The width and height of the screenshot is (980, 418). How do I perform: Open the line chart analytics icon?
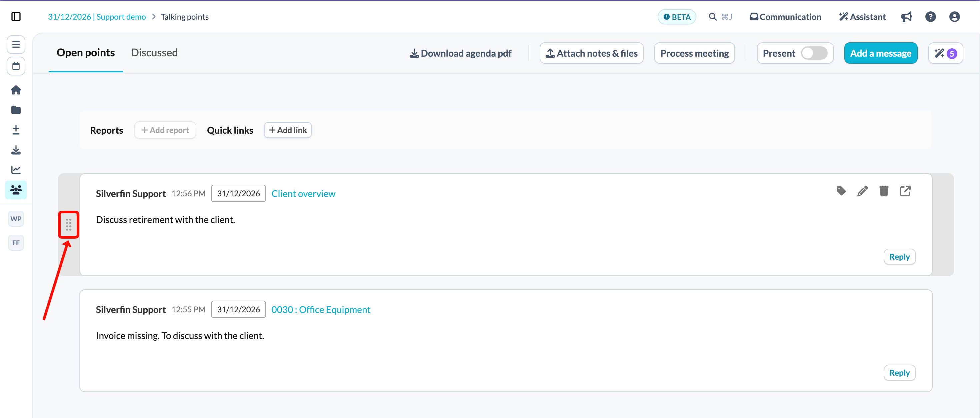point(16,170)
